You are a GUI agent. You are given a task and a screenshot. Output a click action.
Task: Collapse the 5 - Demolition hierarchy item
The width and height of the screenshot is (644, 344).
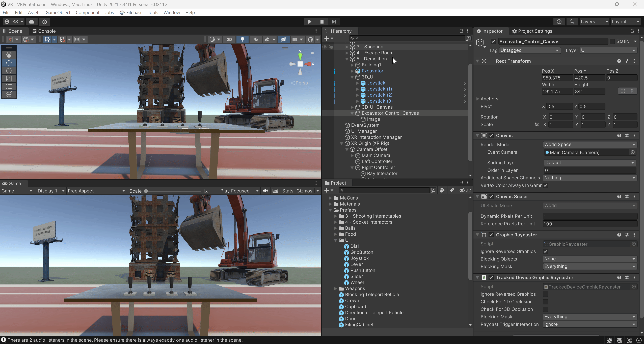pyautogui.click(x=347, y=59)
